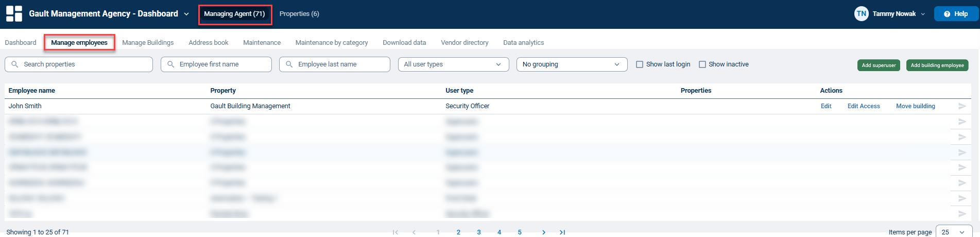Open the No grouping dropdown
The image size is (980, 237).
click(572, 64)
